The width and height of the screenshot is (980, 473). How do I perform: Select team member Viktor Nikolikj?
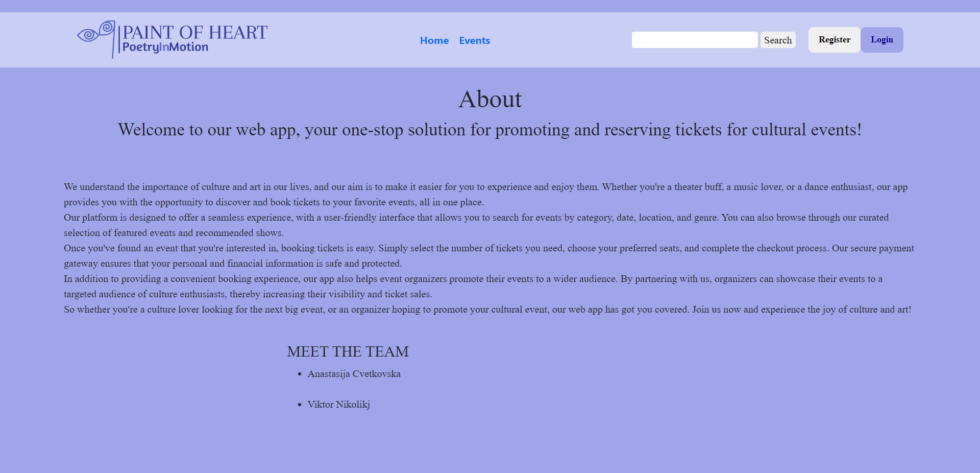(338, 405)
